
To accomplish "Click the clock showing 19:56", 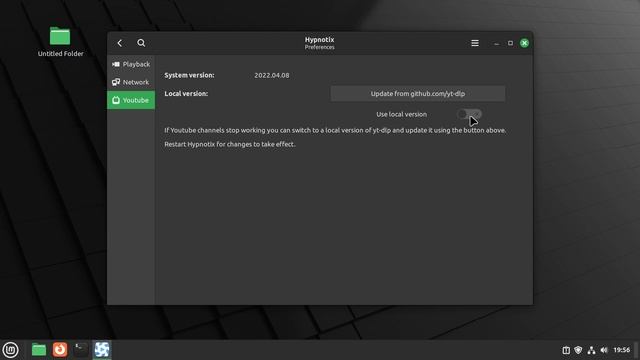I will 622,350.
